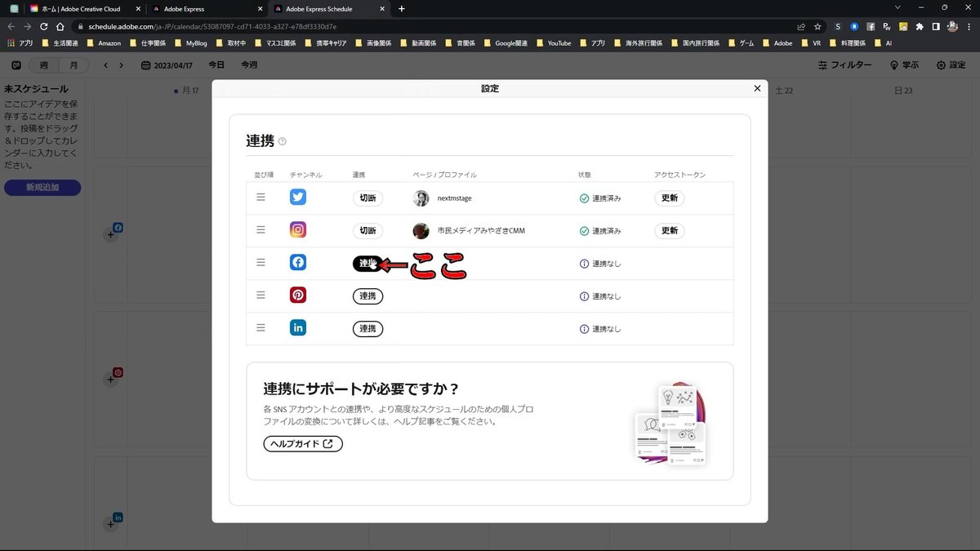Open the YouTube bookmark folder

(x=553, y=42)
